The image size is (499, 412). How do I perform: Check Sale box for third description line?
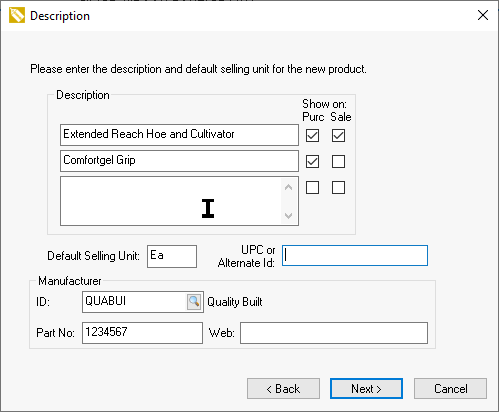338,188
